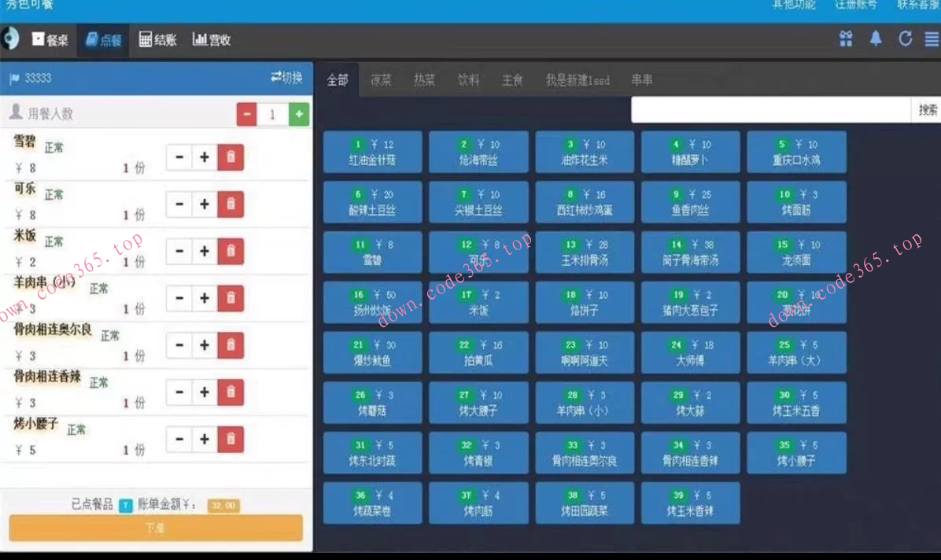941x560 pixels.
Task: Remove 烤小腰子 using its trash icon
Action: (230, 439)
